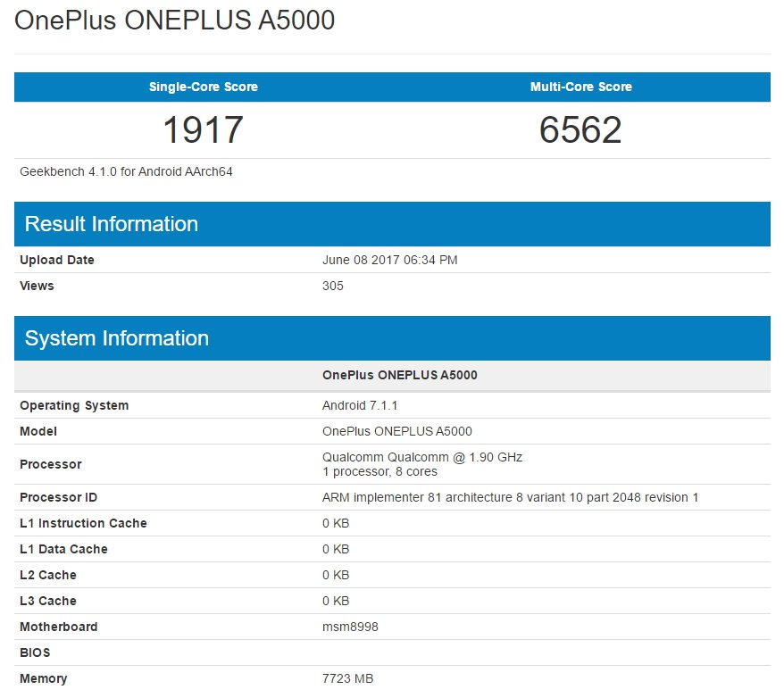Click the Processor ID label
The height and width of the screenshot is (698, 784).
[59, 498]
